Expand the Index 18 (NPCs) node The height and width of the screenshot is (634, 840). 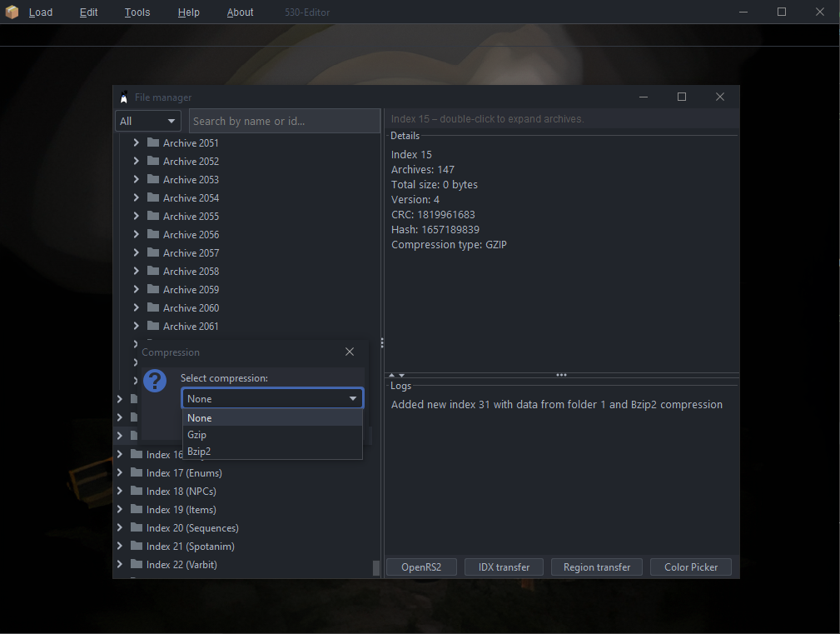[120, 491]
